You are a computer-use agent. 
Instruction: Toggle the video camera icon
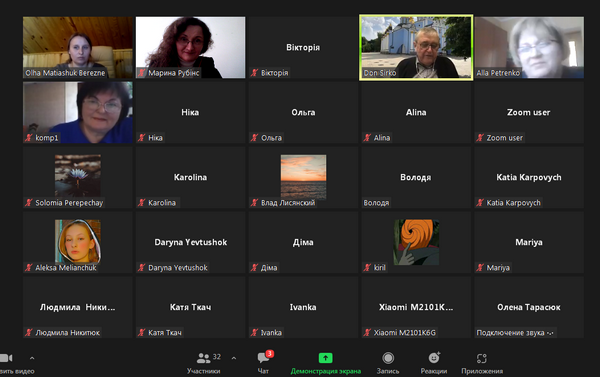(x=6, y=358)
